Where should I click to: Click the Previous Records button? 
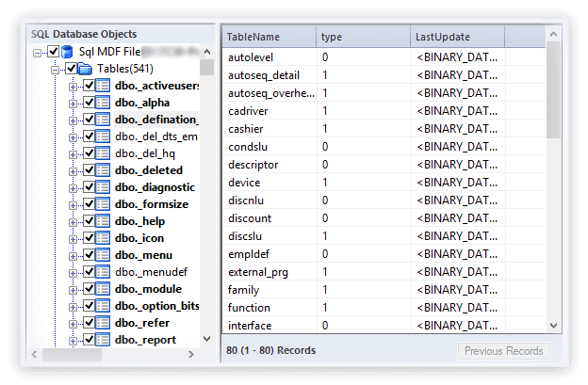coord(504,351)
